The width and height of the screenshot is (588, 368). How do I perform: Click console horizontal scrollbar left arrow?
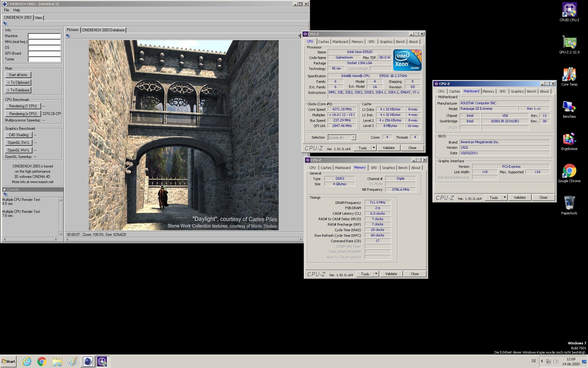pyautogui.click(x=4, y=239)
